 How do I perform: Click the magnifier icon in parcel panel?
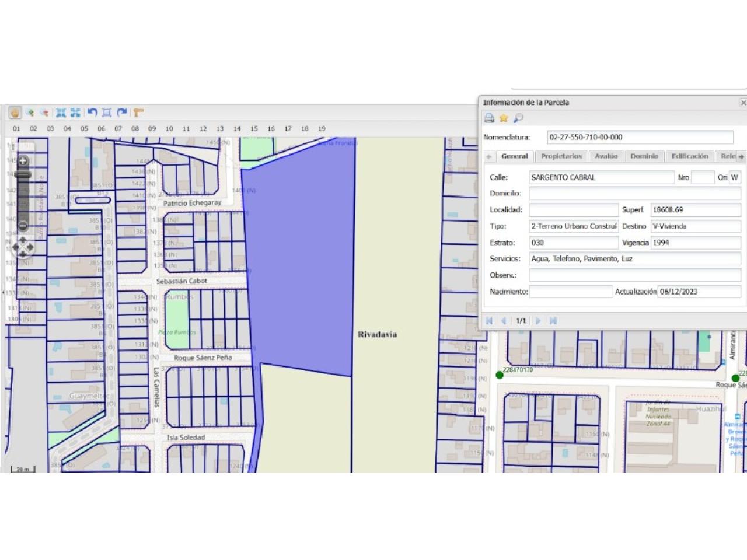click(518, 118)
